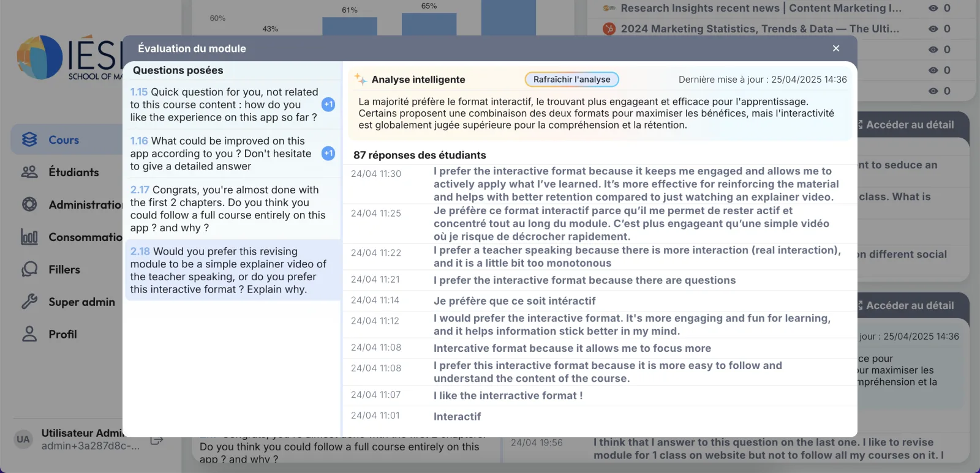Click the Utilisateur Admin account name
The image size is (980, 473).
[x=82, y=433]
